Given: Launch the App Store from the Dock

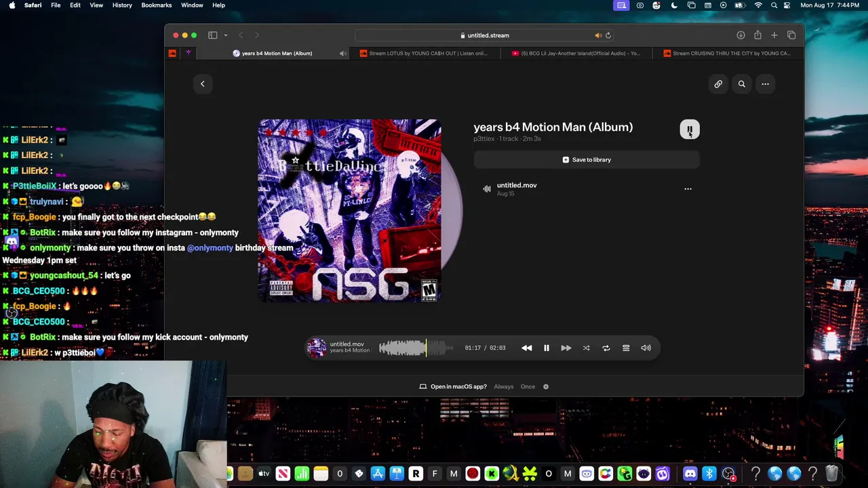Looking at the screenshot, I should (378, 474).
